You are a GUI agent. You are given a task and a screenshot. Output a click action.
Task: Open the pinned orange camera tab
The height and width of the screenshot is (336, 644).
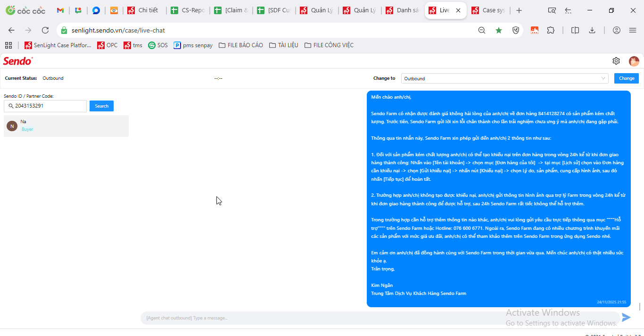click(114, 10)
